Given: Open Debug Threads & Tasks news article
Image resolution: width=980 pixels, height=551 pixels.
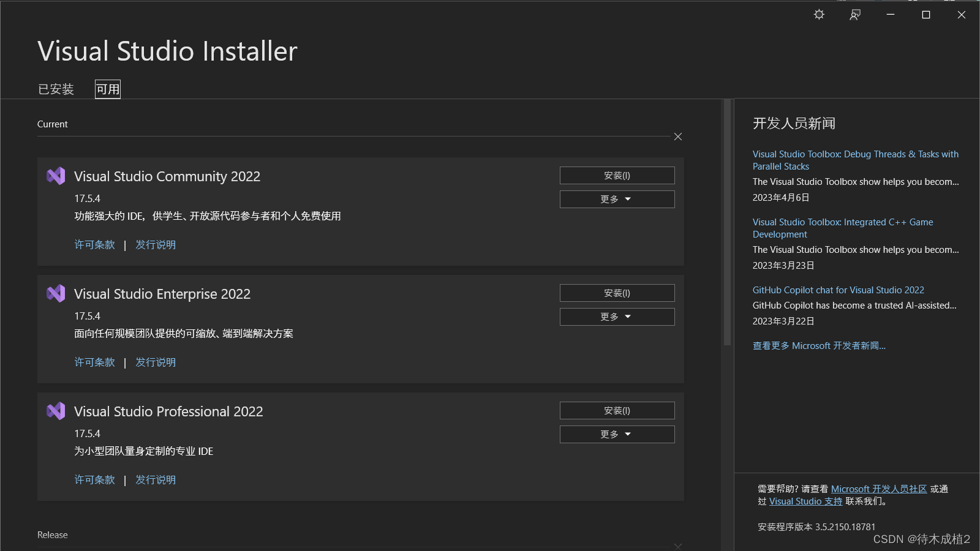Looking at the screenshot, I should pos(856,160).
